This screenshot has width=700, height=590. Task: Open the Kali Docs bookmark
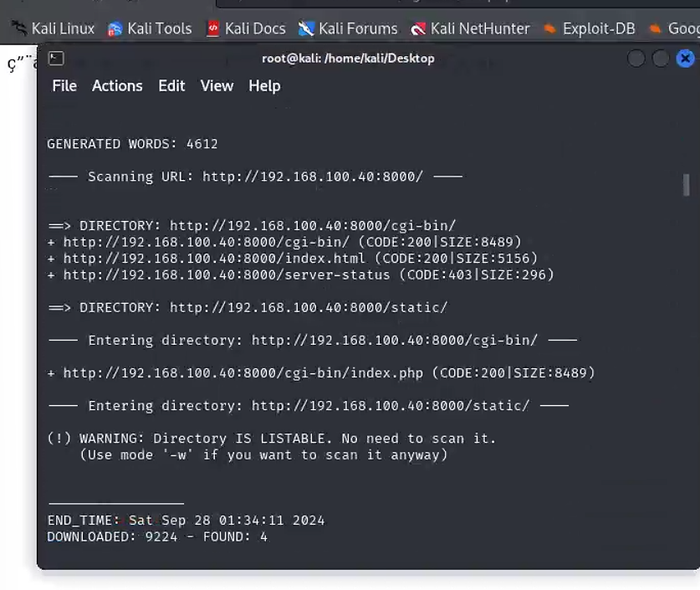[246, 28]
